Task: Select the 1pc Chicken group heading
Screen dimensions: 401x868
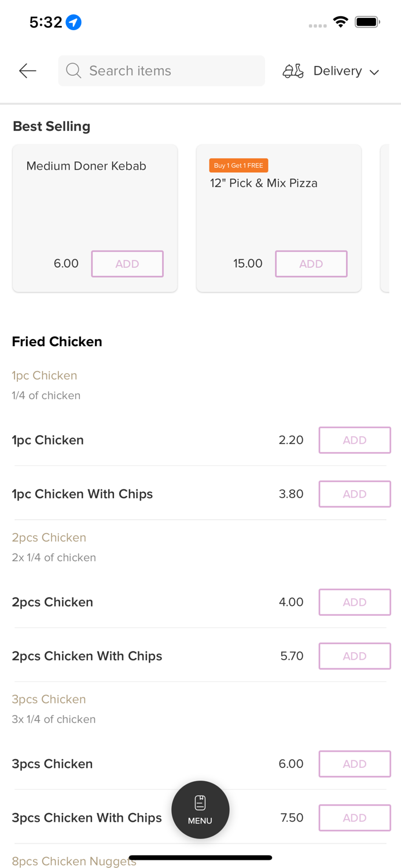Action: (x=45, y=376)
